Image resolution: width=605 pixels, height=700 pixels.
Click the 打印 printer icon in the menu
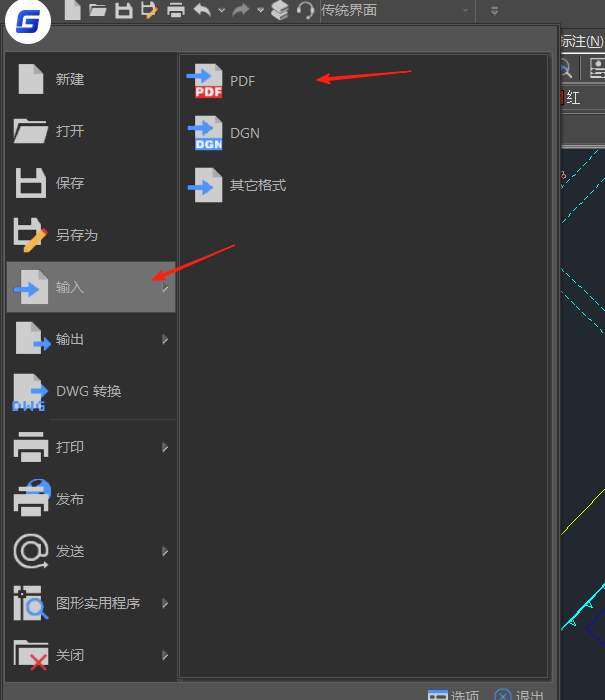[x=31, y=446]
